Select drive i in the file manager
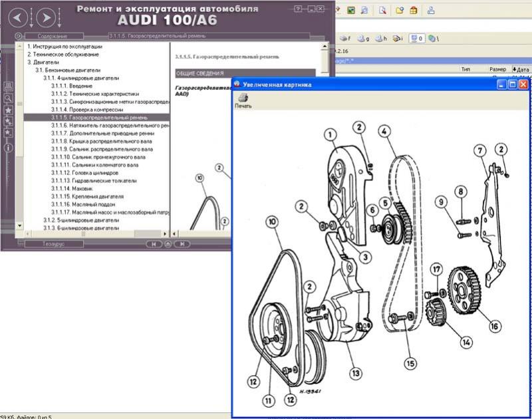 point(398,39)
